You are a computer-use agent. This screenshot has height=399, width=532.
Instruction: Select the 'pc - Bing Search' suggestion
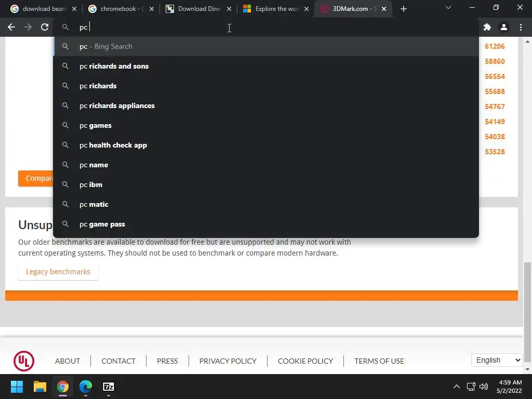(266, 46)
